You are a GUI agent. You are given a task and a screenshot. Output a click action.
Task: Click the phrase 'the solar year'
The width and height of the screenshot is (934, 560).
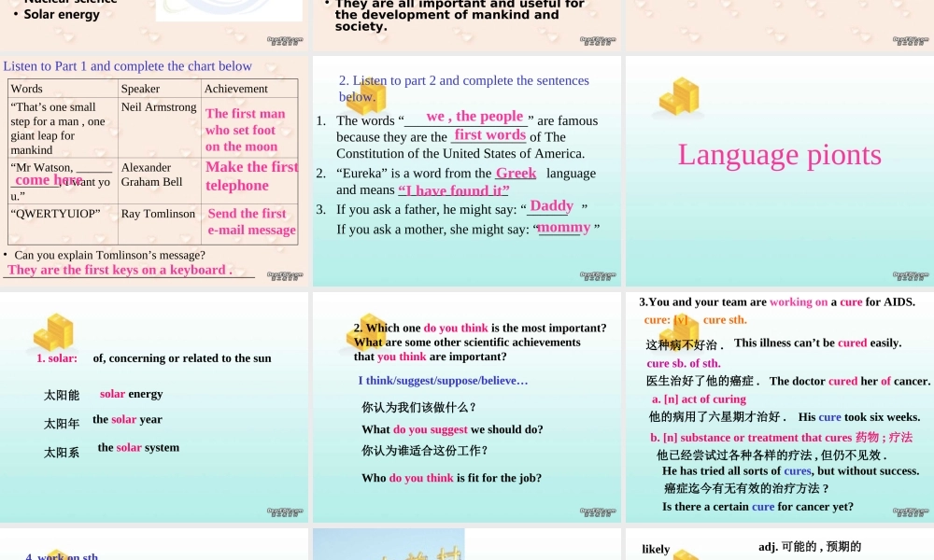(127, 420)
